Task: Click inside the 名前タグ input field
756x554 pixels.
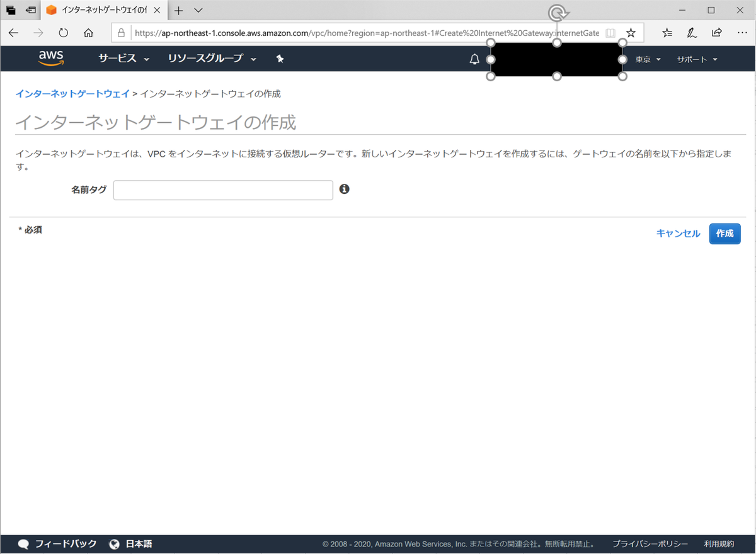Action: [x=222, y=189]
